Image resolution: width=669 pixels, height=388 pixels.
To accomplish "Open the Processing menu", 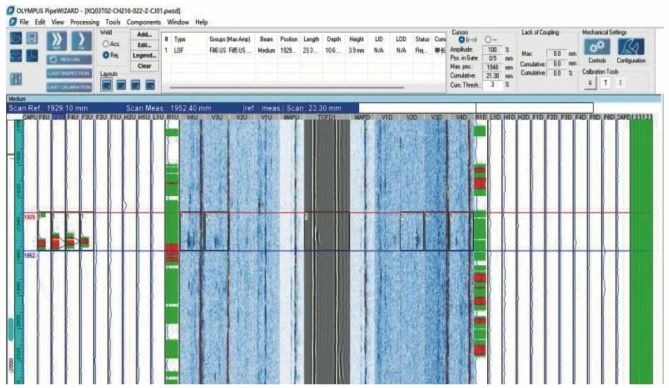I will pyautogui.click(x=84, y=22).
